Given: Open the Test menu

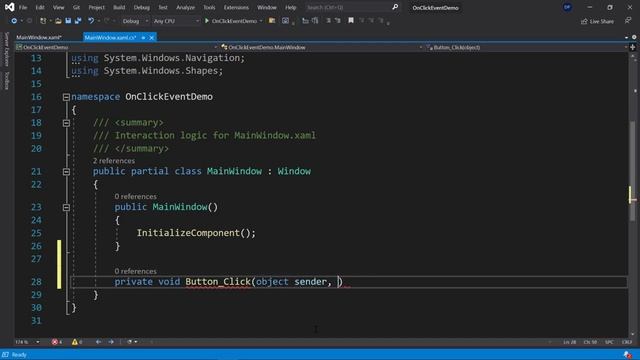Looking at the screenshot, I should (x=163, y=7).
